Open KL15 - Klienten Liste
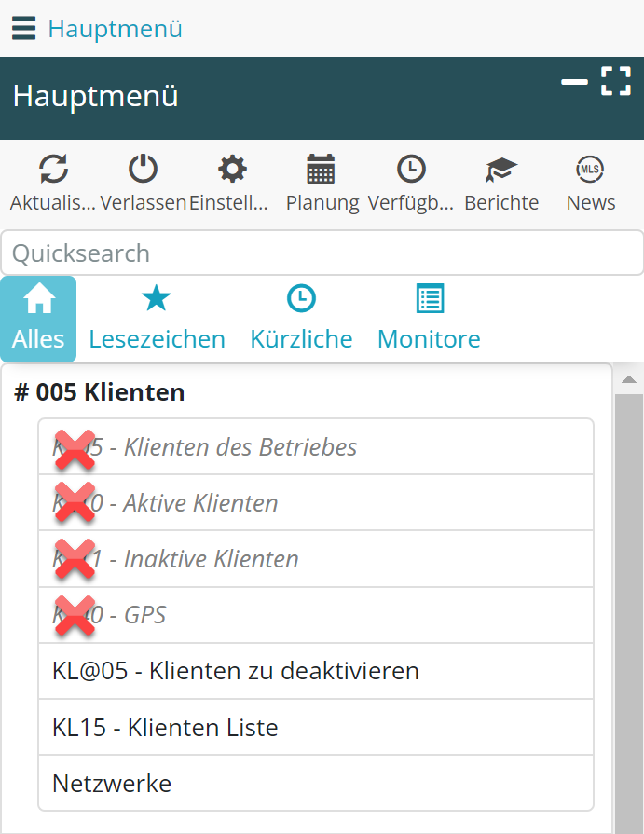This screenshot has width=644, height=834. point(165,727)
